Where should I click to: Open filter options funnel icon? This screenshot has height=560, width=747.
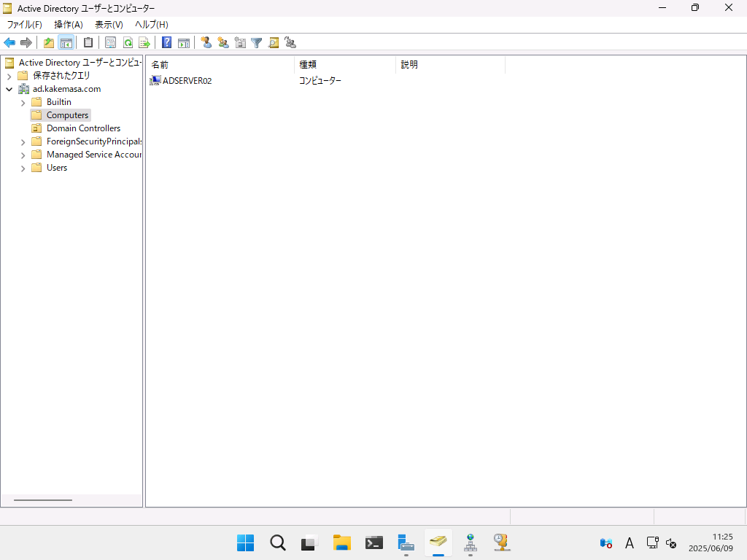[256, 43]
